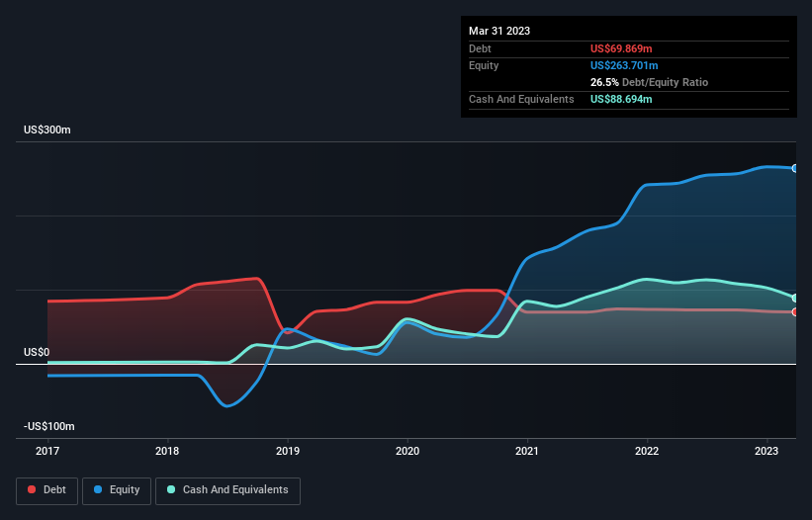Toggle the Debt legend button
Image resolution: width=812 pixels, height=520 pixels.
pyautogui.click(x=47, y=490)
